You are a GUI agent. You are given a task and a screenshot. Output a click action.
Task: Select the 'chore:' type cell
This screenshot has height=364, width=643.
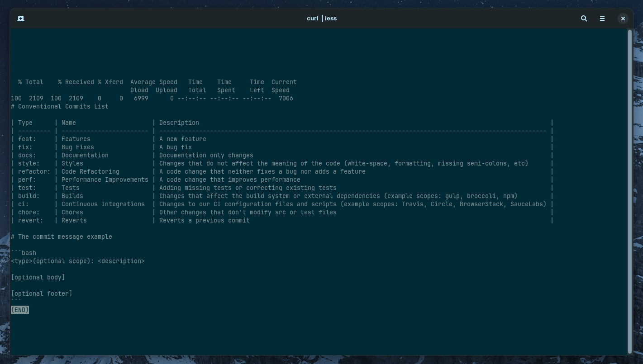click(x=29, y=213)
